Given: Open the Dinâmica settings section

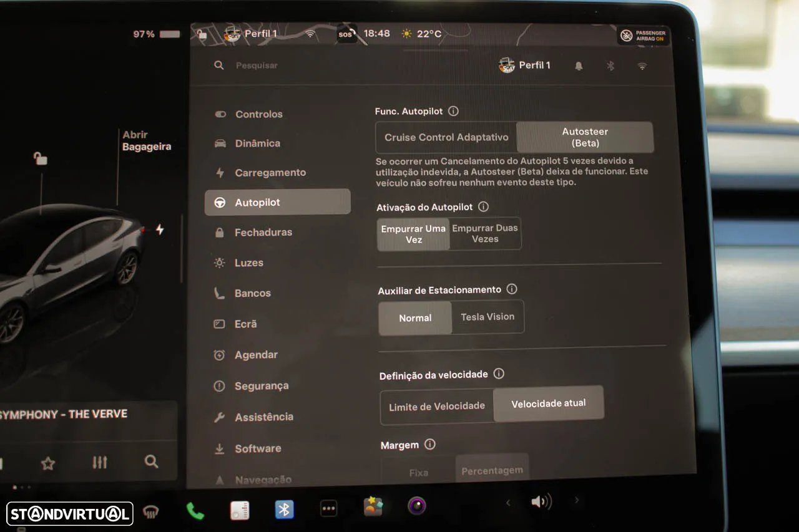Looking at the screenshot, I should point(247,143).
